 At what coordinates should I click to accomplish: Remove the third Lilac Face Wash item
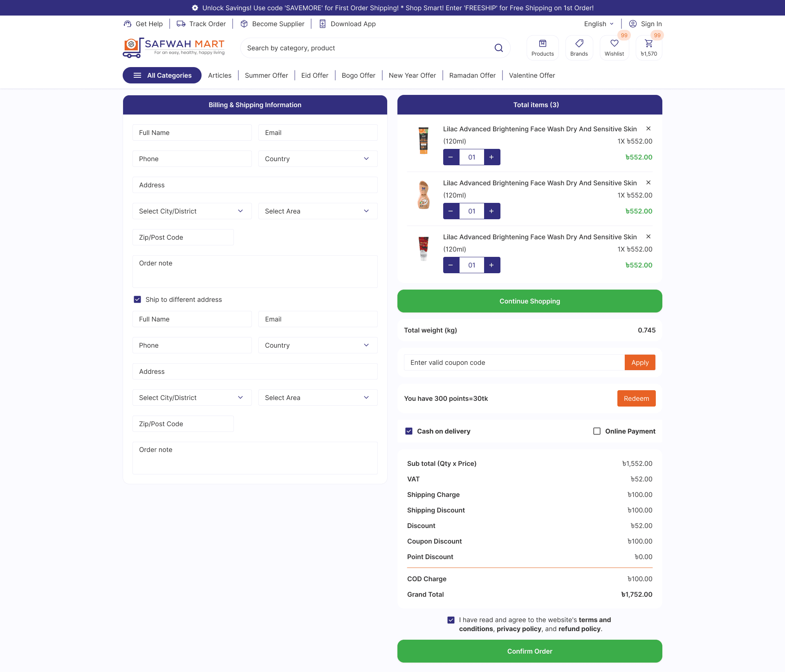pyautogui.click(x=648, y=236)
